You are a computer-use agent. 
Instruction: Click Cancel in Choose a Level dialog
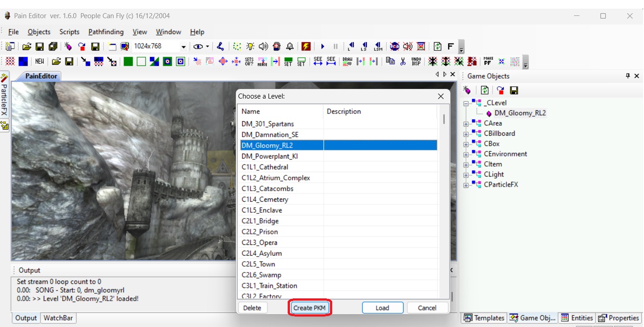427,308
